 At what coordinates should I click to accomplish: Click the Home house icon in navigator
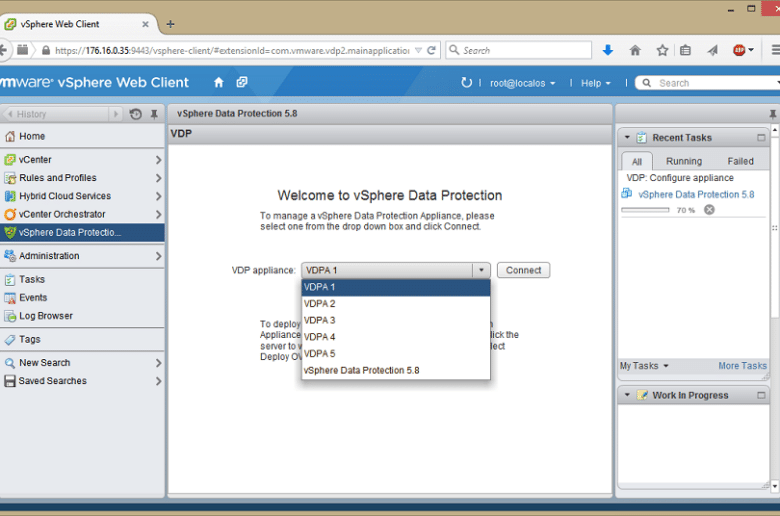coord(10,136)
